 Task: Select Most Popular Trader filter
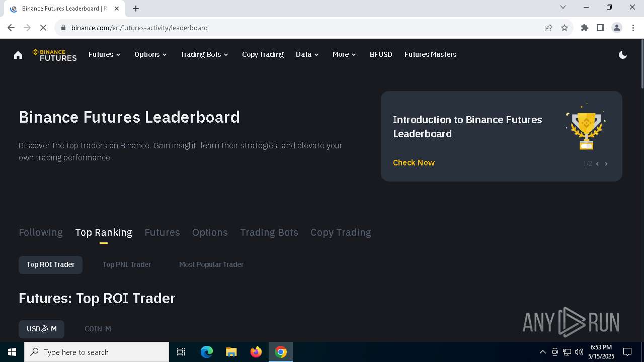click(x=211, y=264)
